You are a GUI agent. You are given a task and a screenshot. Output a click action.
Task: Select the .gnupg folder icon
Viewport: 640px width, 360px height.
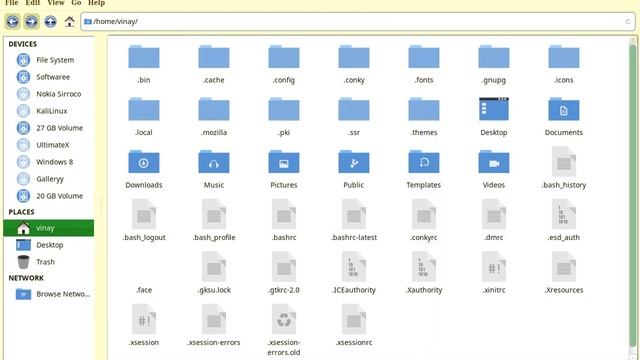(494, 57)
